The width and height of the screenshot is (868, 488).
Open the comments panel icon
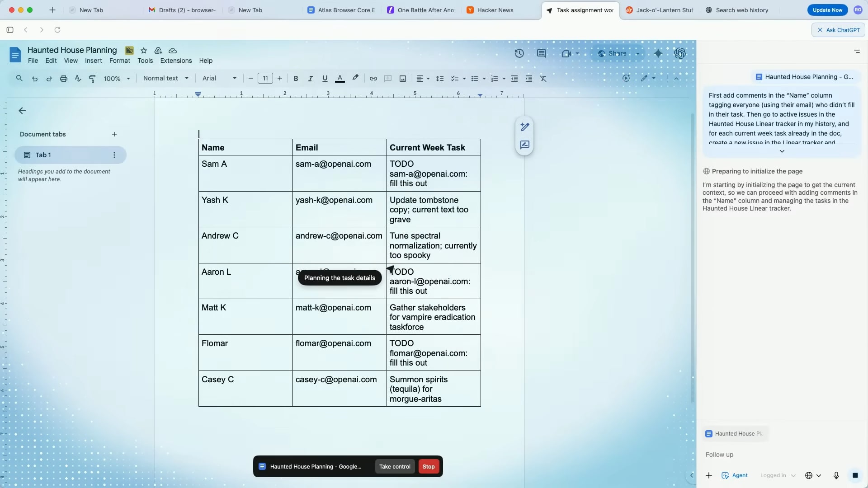pyautogui.click(x=541, y=53)
